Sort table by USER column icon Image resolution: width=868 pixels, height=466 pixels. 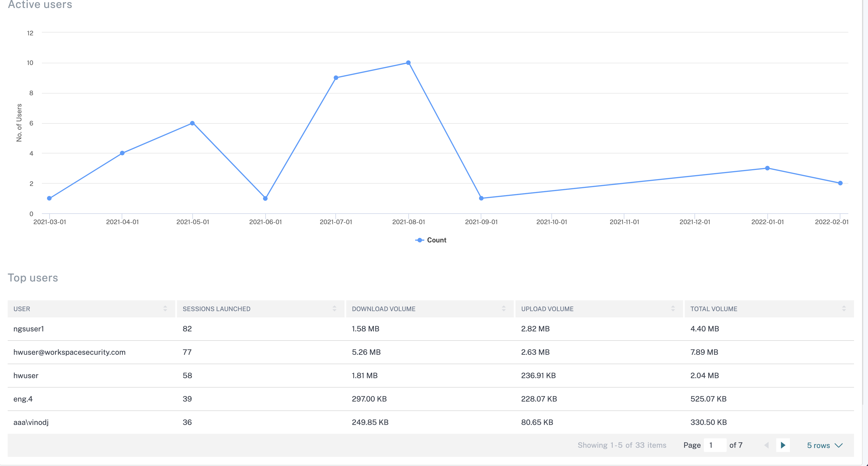(165, 309)
